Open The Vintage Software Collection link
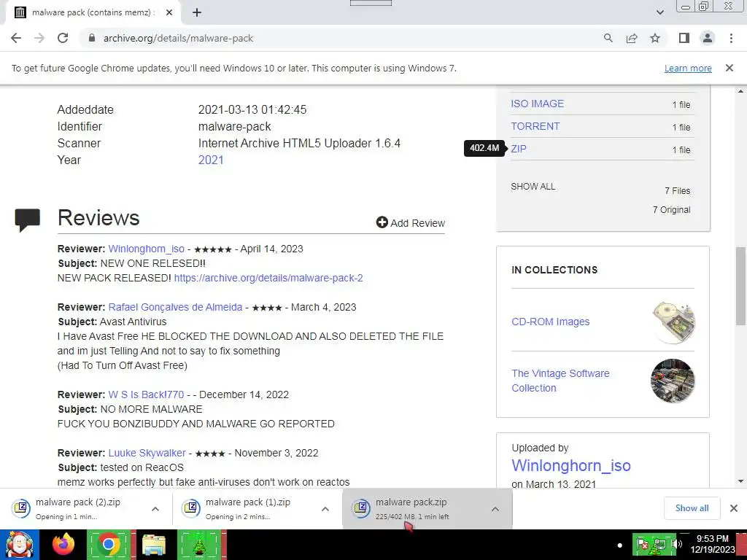The height and width of the screenshot is (560, 747). click(x=560, y=381)
